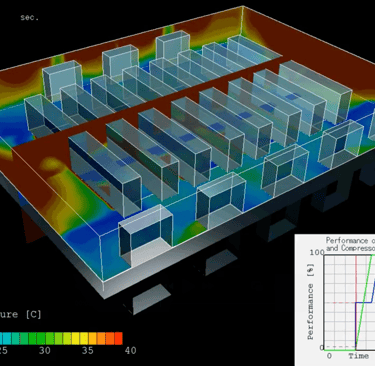The image size is (375, 366).
Task: Click the "30" legend value
Action: 45,351
